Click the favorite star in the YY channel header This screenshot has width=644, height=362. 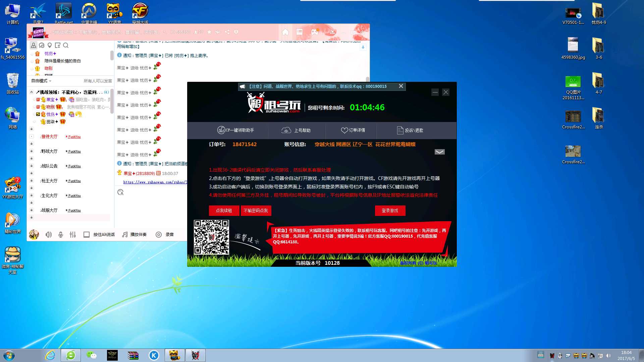coord(209,32)
